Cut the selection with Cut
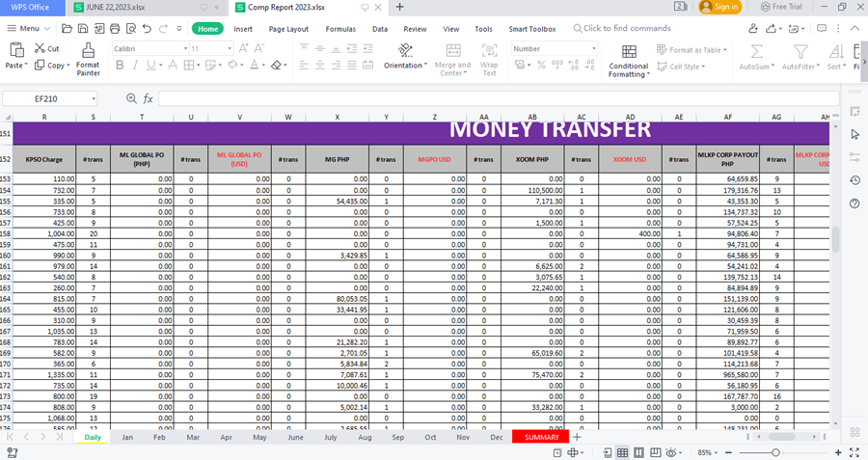Screen dimensions: 868x460 pyautogui.click(x=47, y=48)
